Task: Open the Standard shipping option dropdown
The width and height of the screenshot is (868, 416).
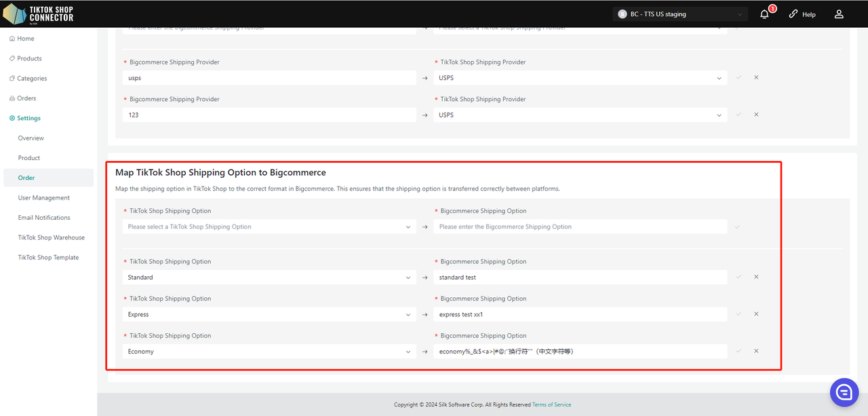Action: (269, 277)
